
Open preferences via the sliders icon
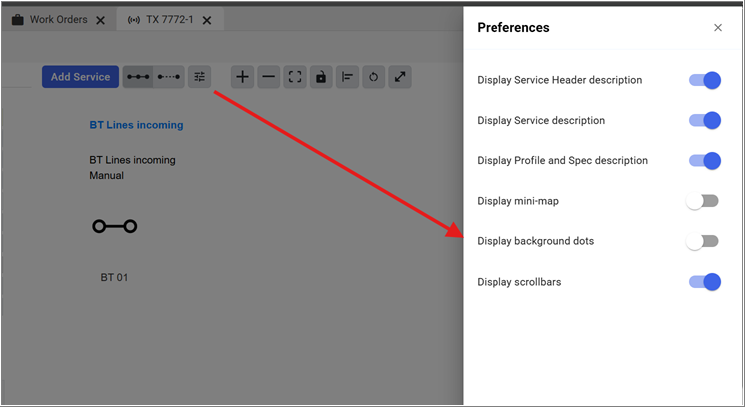tap(200, 77)
